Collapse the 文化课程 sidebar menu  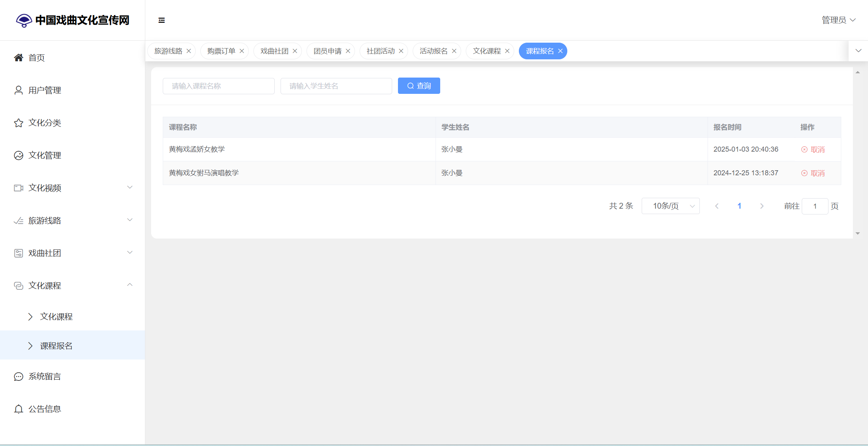pyautogui.click(x=130, y=285)
